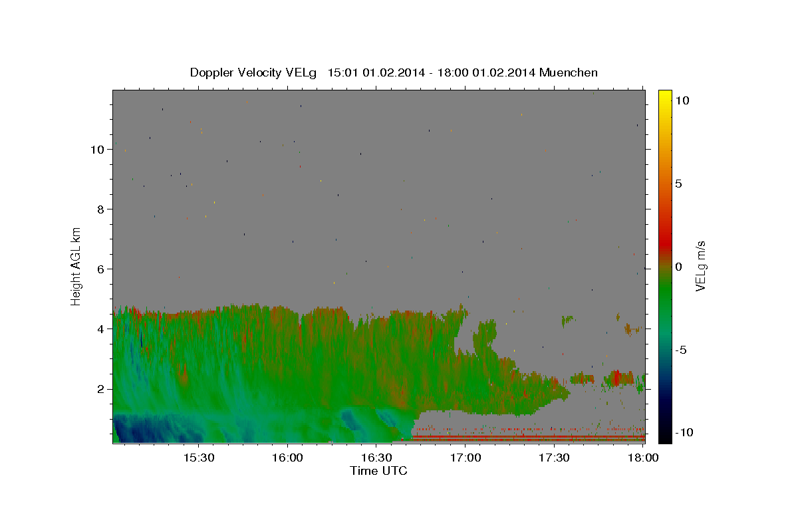Click the 'Time UTC' x-axis label
Image resolution: width=798 pixels, height=532 pixels.
378,471
